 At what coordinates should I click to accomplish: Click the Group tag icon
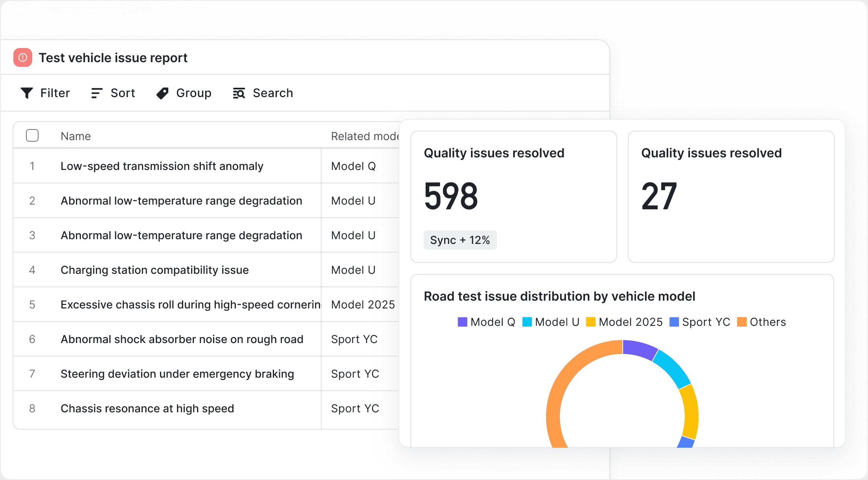click(x=162, y=93)
